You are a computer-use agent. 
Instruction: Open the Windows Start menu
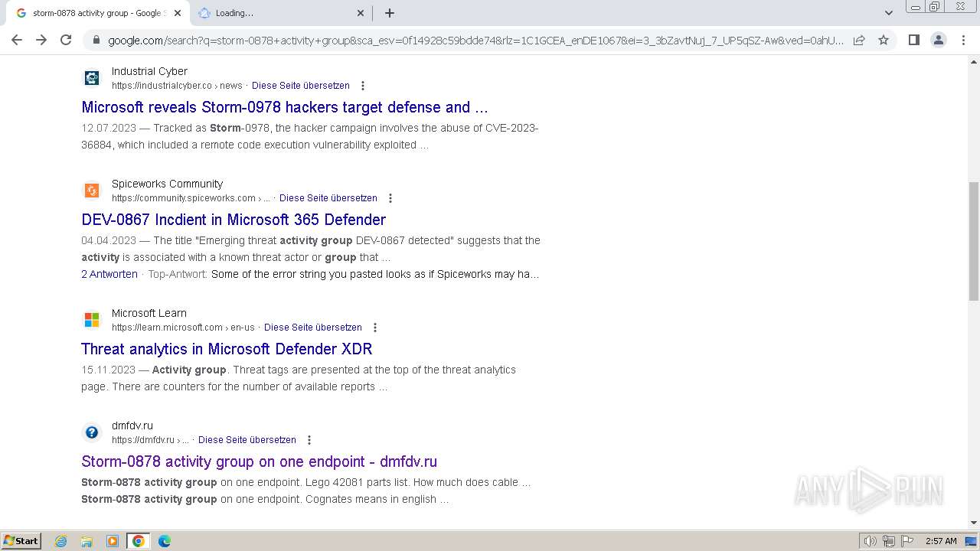(21, 541)
